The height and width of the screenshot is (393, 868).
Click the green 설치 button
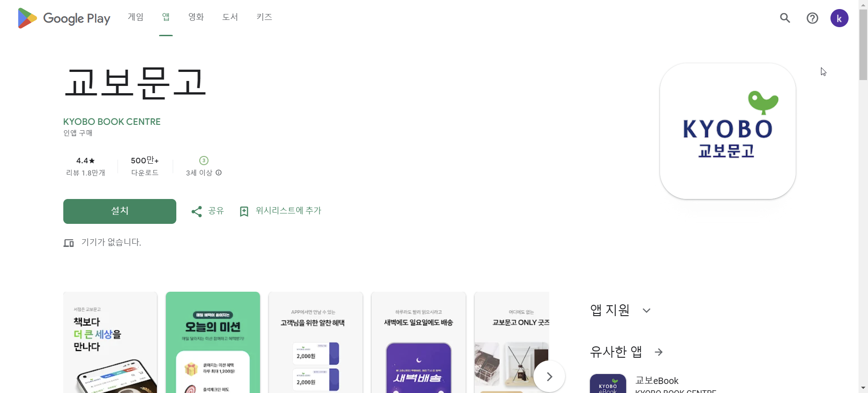point(120,211)
